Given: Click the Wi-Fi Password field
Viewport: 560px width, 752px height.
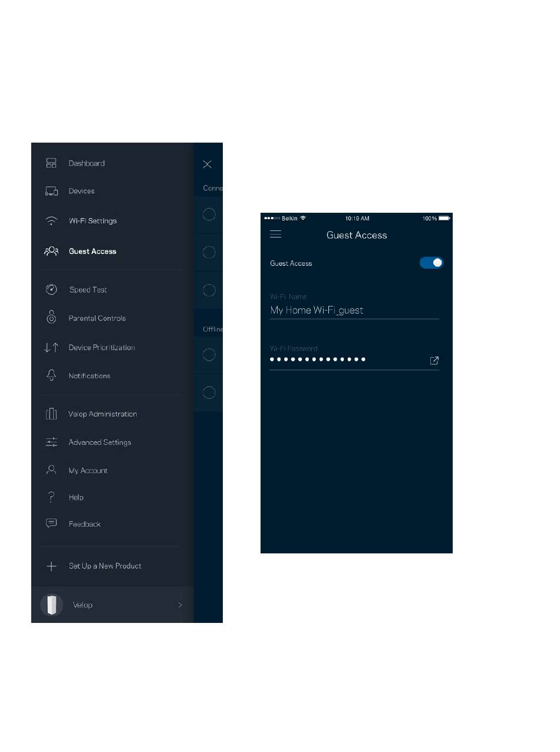Looking at the screenshot, I should (348, 359).
